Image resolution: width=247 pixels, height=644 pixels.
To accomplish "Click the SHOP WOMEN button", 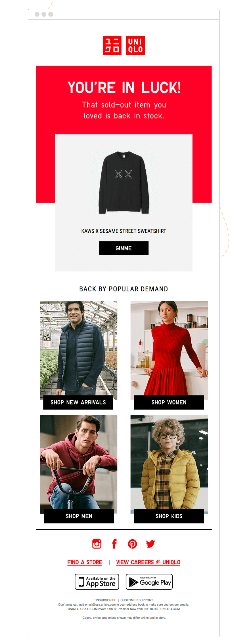I will pos(169,402).
